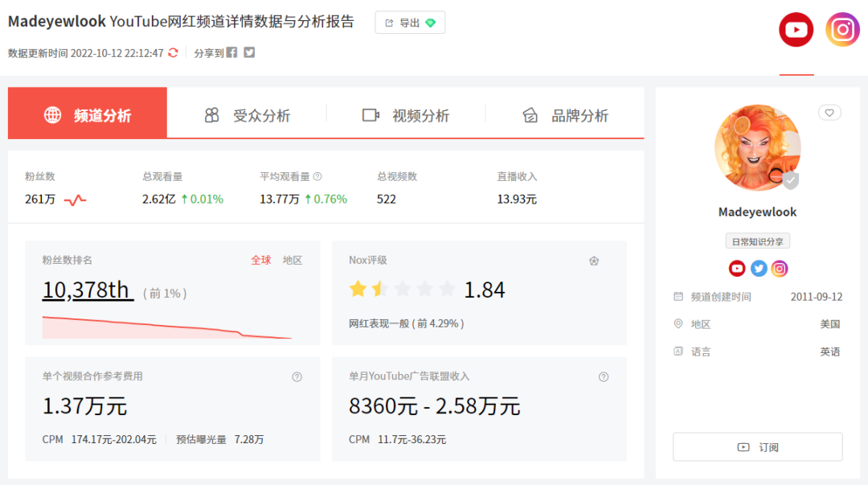Viewport: 868px width, 485px height.
Task: Click the 2.62亿 total views value
Action: [159, 199]
